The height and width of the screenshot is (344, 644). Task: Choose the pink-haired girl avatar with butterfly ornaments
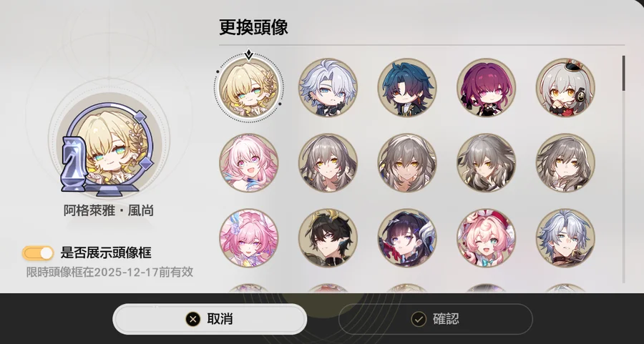click(248, 238)
